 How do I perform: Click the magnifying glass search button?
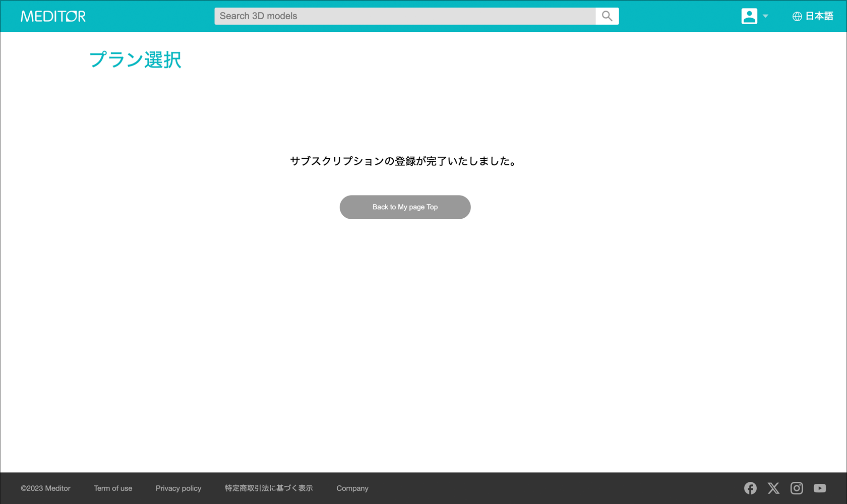[x=607, y=16]
